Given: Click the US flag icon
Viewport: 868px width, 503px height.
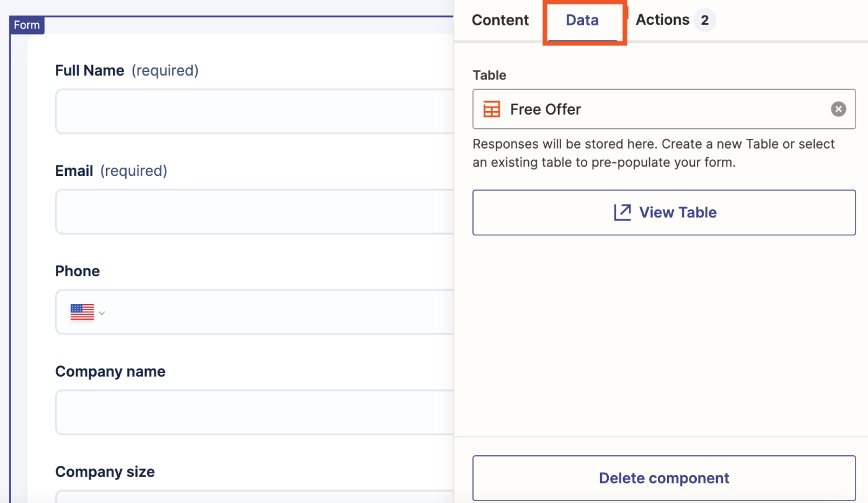Looking at the screenshot, I should coord(82,312).
